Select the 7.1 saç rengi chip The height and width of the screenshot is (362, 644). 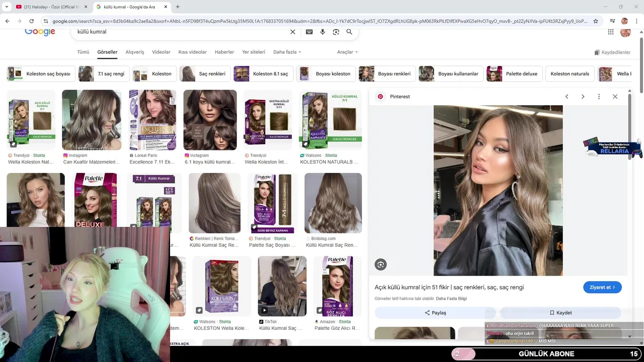coord(104,74)
